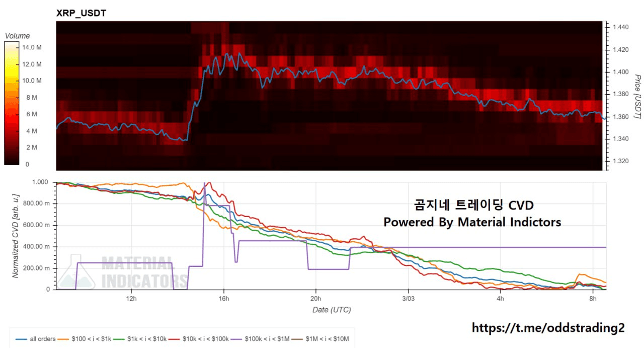
Task: Click the "20h" date axis tick
Action: pos(316,299)
